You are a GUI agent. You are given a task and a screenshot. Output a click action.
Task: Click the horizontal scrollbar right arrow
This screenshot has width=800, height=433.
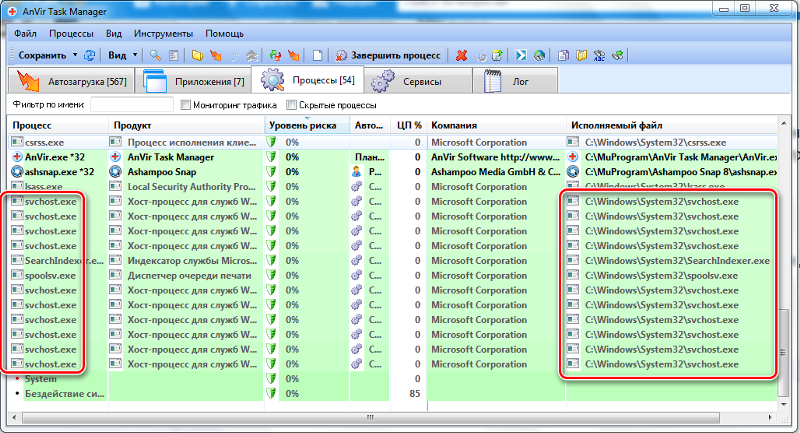point(770,417)
